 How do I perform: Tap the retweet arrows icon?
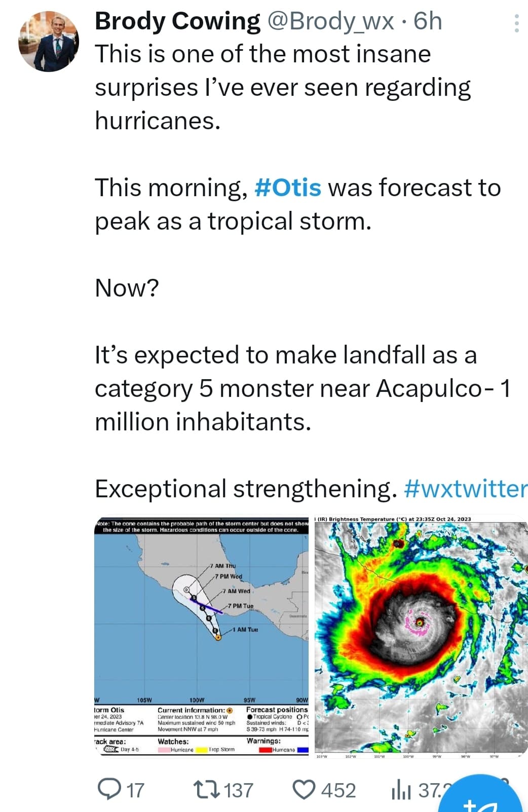point(206,790)
